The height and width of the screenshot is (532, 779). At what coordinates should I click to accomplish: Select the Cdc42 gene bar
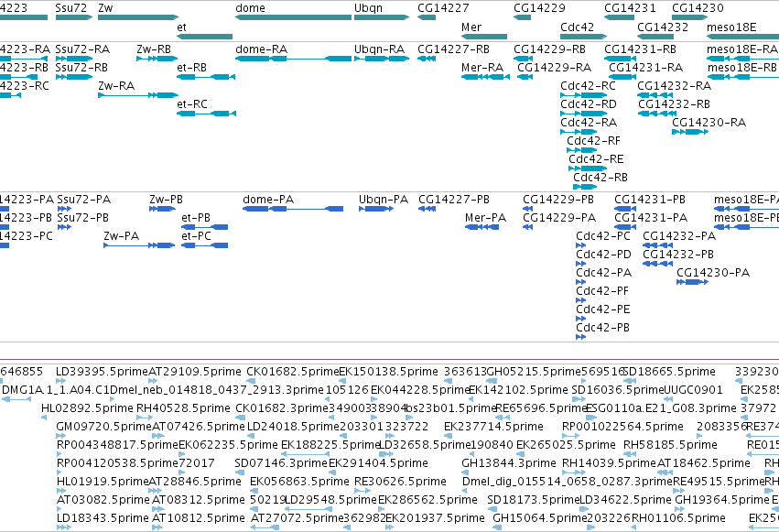point(584,37)
